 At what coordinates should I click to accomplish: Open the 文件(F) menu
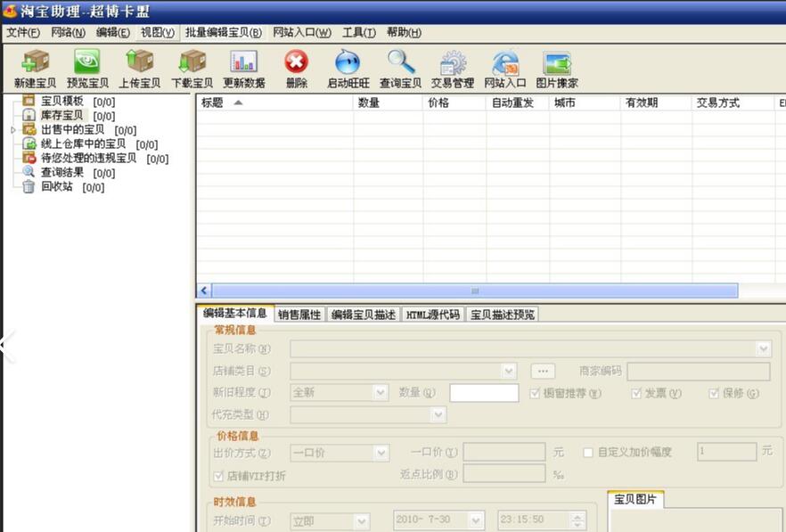23,33
